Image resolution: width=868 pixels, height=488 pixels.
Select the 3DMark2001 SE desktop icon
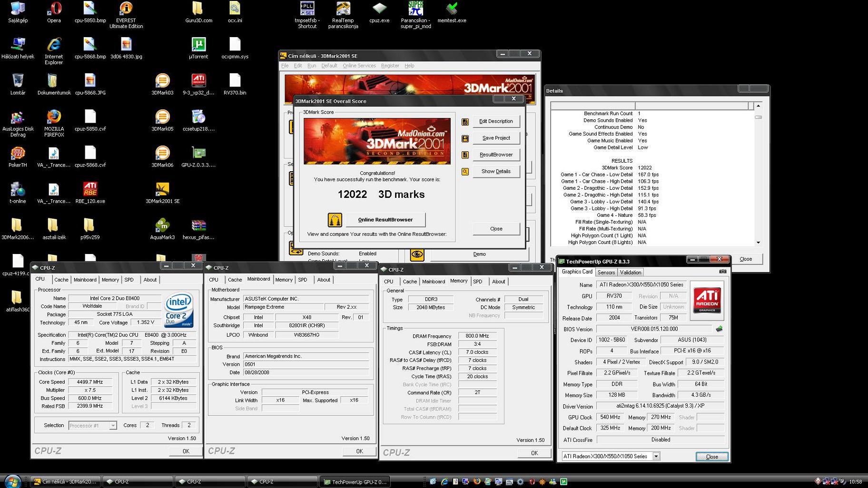pyautogui.click(x=162, y=193)
